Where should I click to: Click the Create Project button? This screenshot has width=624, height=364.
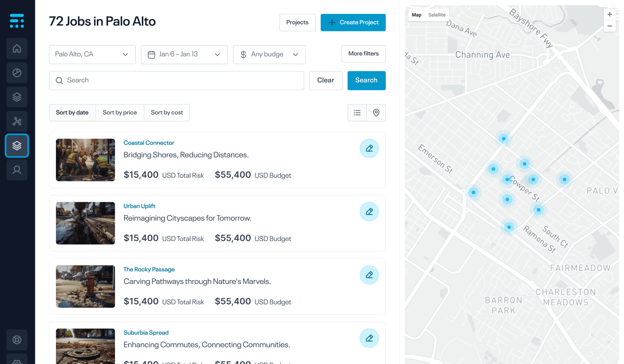tap(353, 23)
